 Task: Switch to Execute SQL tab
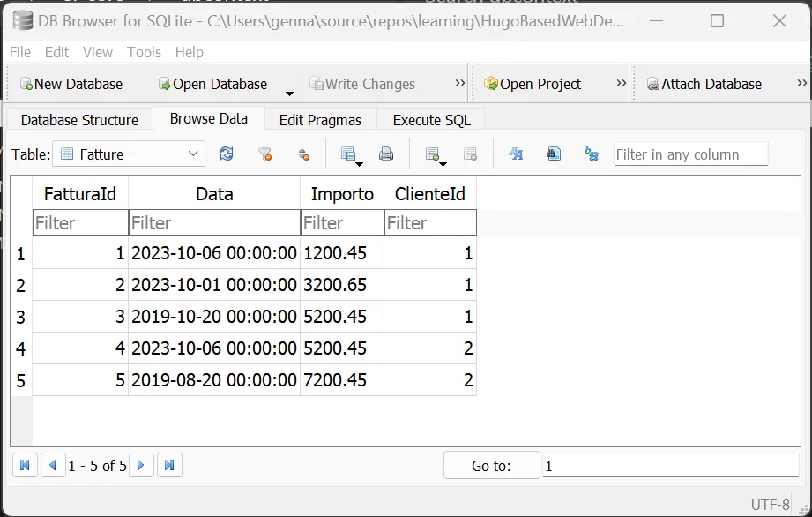click(431, 120)
